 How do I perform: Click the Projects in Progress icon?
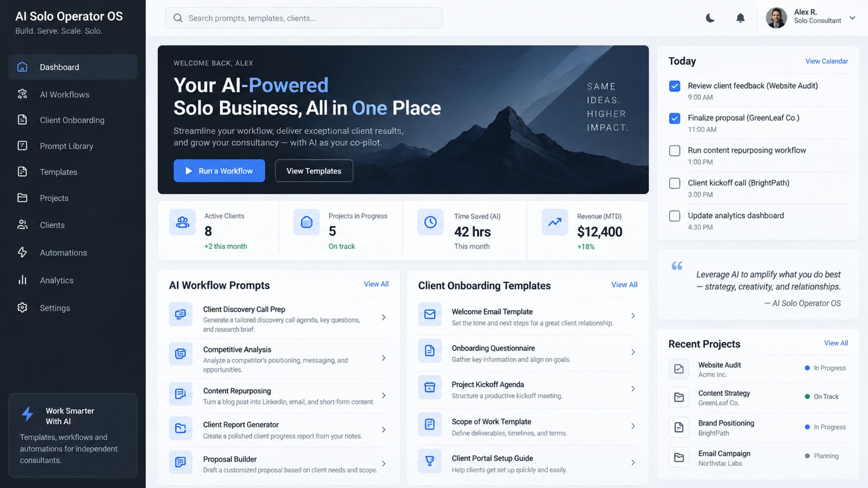coord(307,222)
